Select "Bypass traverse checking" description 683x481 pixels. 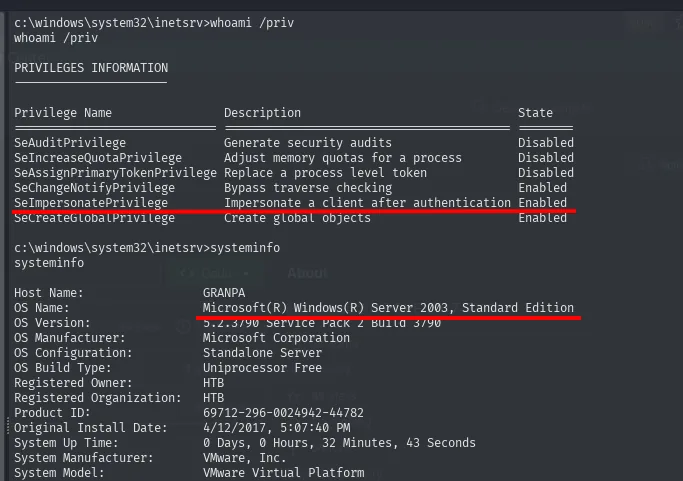(x=308, y=188)
